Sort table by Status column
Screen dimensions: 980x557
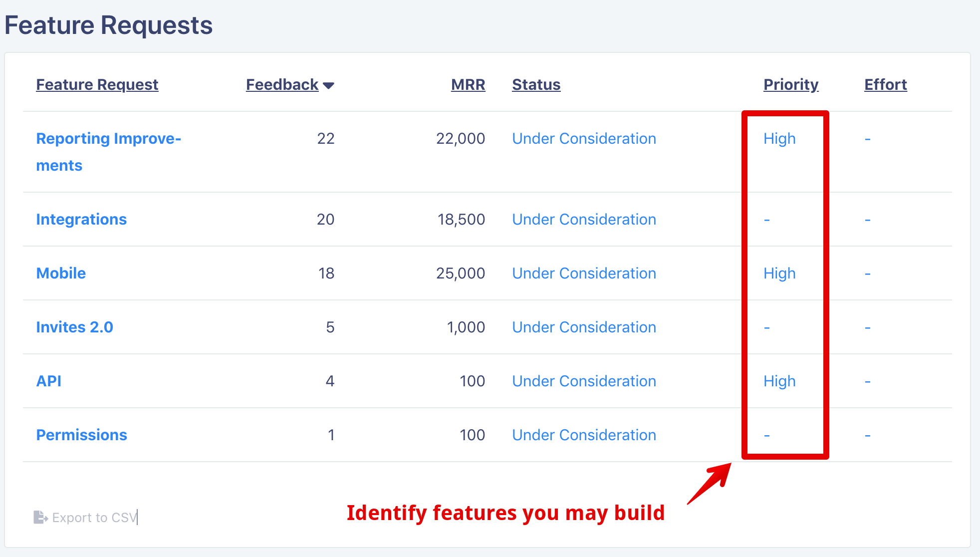coord(536,85)
